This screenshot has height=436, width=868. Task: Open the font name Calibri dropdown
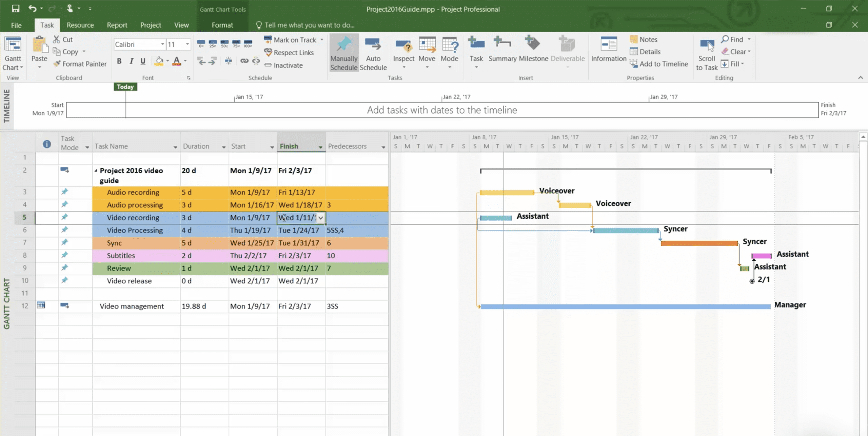162,44
